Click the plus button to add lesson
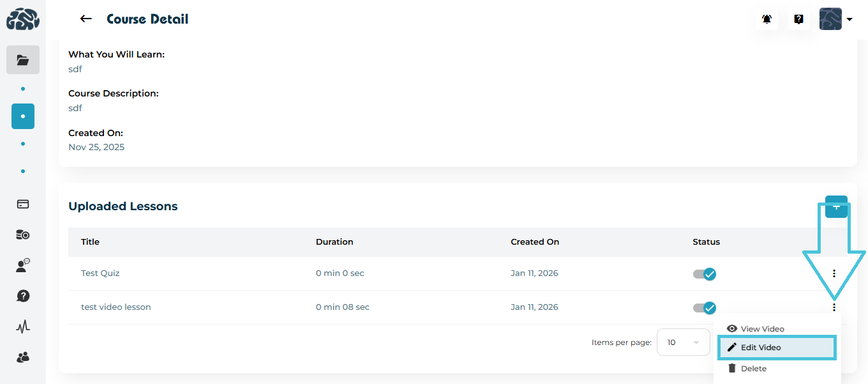Image resolution: width=868 pixels, height=384 pixels. (836, 206)
